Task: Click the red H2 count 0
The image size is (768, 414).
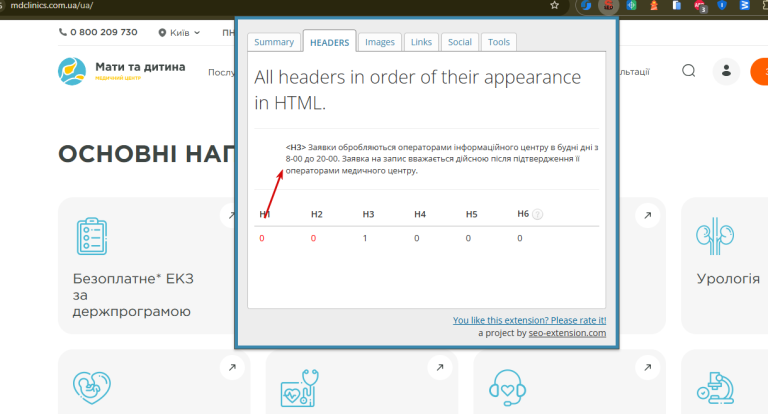Action: click(x=313, y=238)
